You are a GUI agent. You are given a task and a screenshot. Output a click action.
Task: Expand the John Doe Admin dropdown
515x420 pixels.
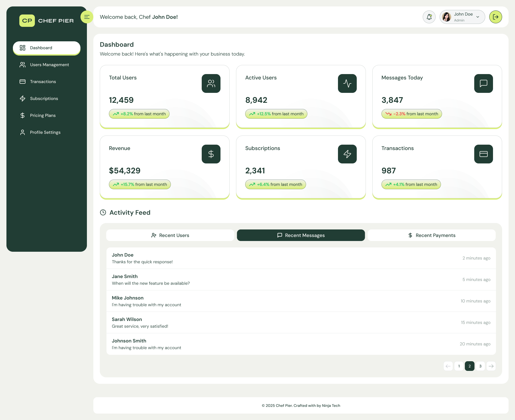[462, 17]
